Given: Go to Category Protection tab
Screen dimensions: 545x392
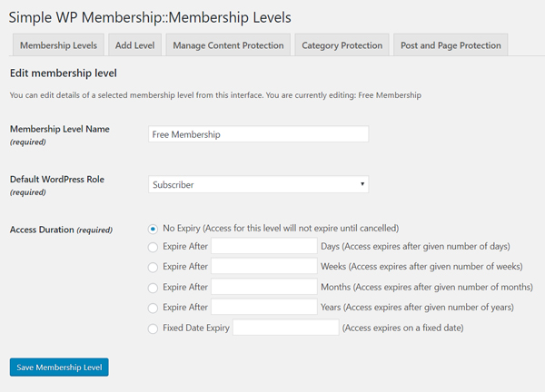Looking at the screenshot, I should (x=342, y=45).
